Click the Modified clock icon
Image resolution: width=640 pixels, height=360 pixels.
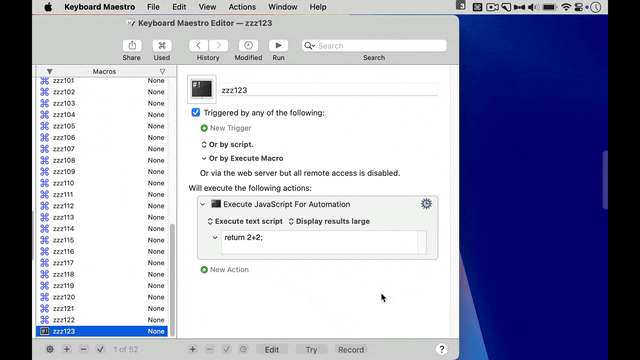pyautogui.click(x=248, y=45)
